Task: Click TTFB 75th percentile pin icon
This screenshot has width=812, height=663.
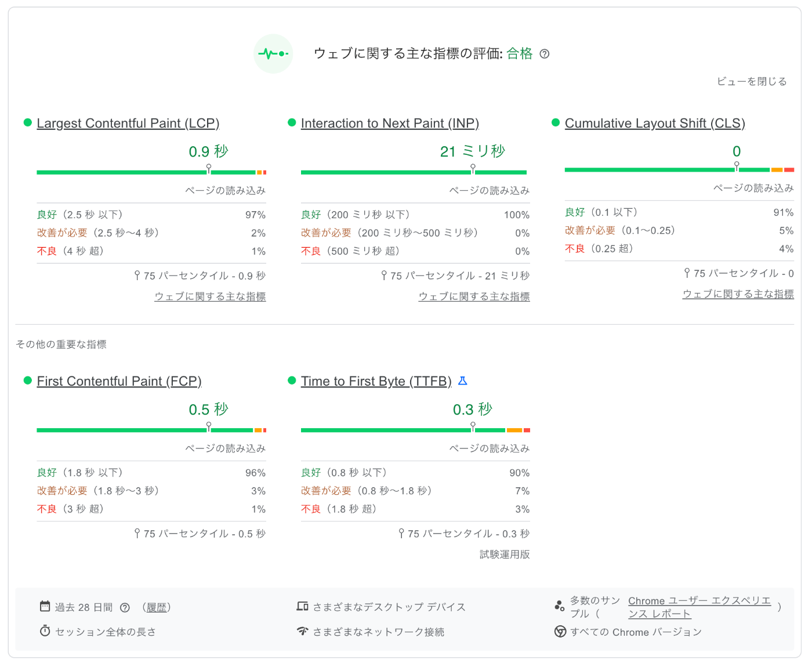Action: (401, 533)
